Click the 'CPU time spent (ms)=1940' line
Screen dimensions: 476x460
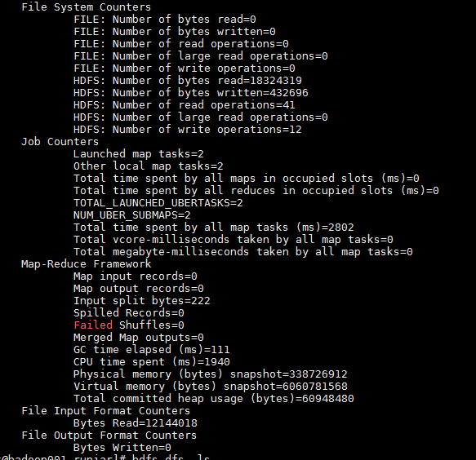tap(152, 362)
